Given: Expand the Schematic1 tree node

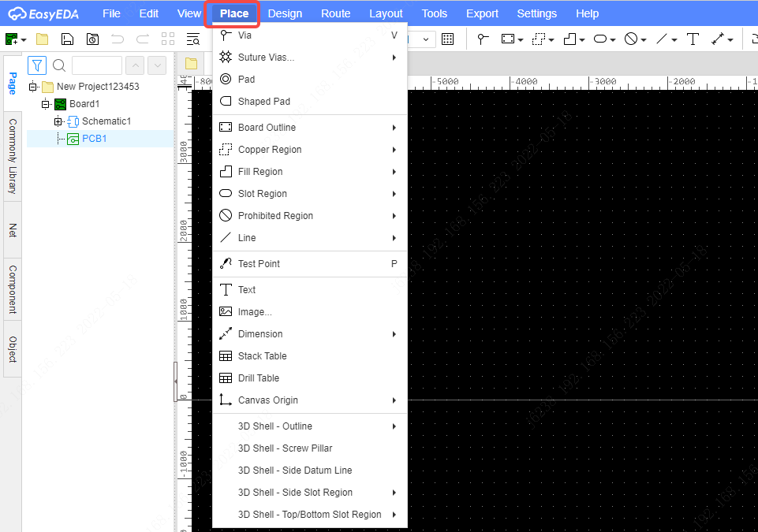Looking at the screenshot, I should [x=58, y=121].
